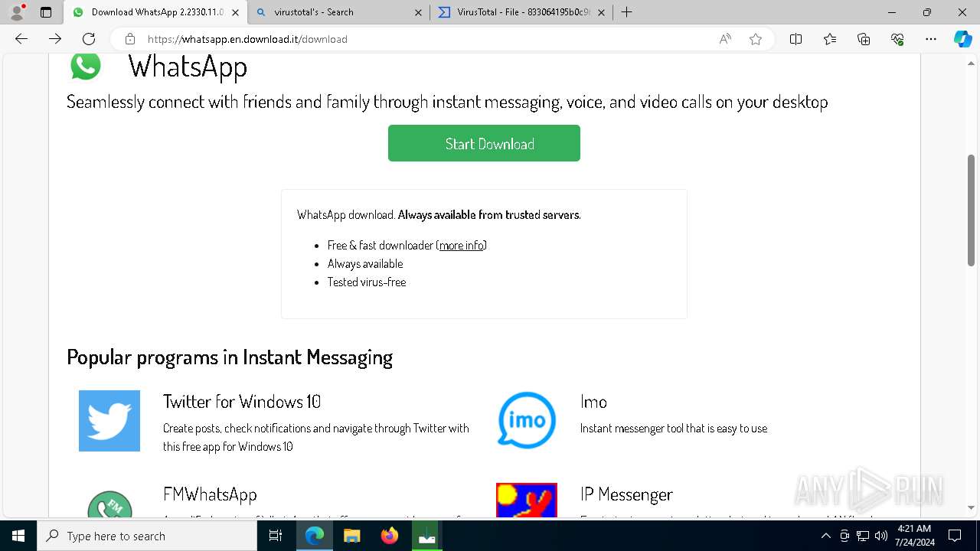Open the IP Messenger app icon
The height and width of the screenshot is (551, 980).
pos(527,500)
